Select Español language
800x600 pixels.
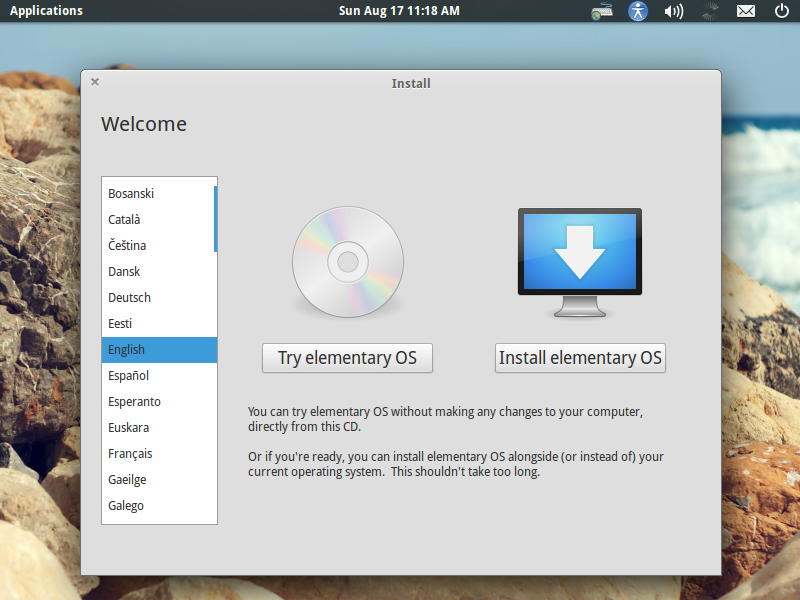tap(159, 376)
